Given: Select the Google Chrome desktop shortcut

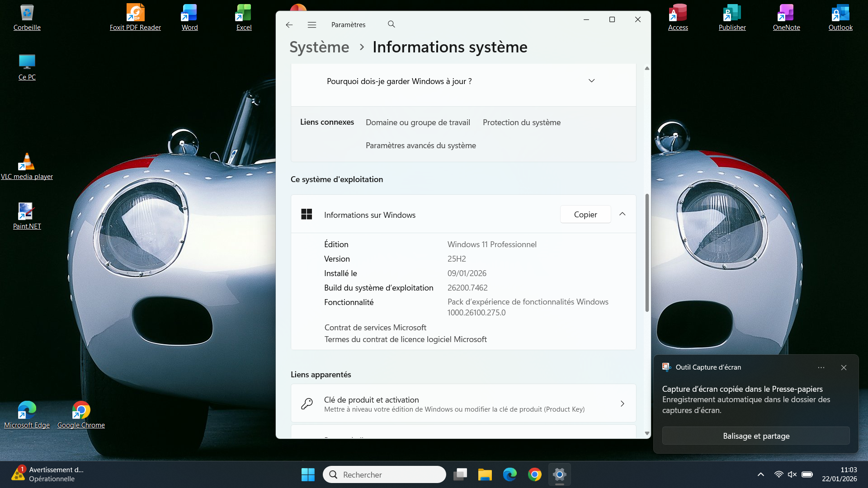Looking at the screenshot, I should tap(81, 415).
